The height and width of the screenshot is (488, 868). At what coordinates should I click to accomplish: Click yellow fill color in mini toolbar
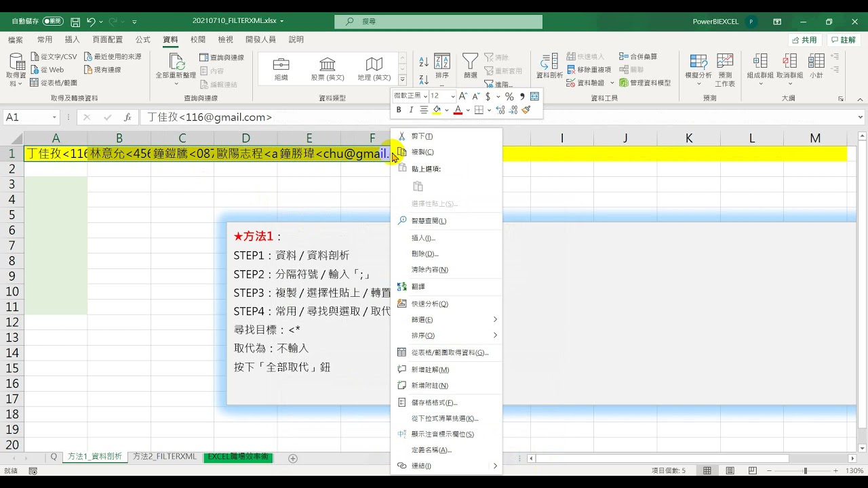point(437,110)
